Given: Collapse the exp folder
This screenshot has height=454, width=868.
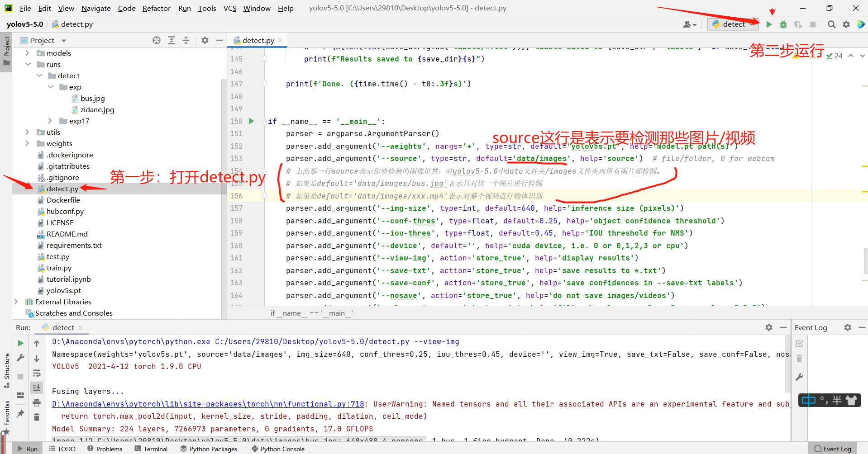Looking at the screenshot, I should click(50, 87).
